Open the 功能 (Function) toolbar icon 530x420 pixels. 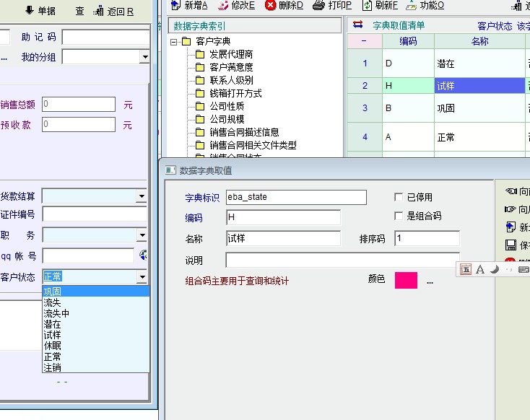[x=410, y=6]
